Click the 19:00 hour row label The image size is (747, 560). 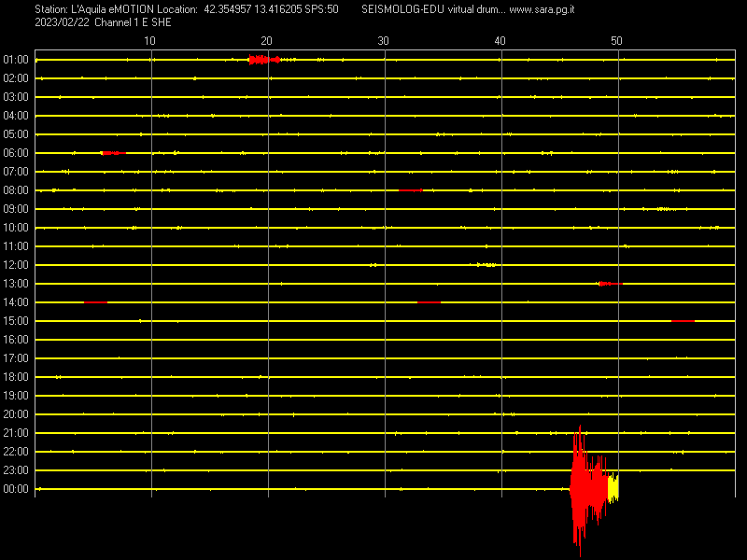click(16, 396)
